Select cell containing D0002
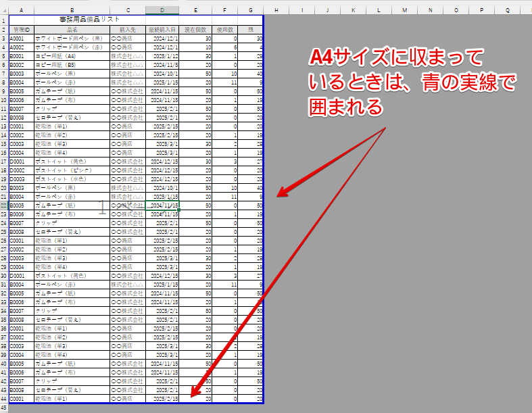 pos(22,170)
